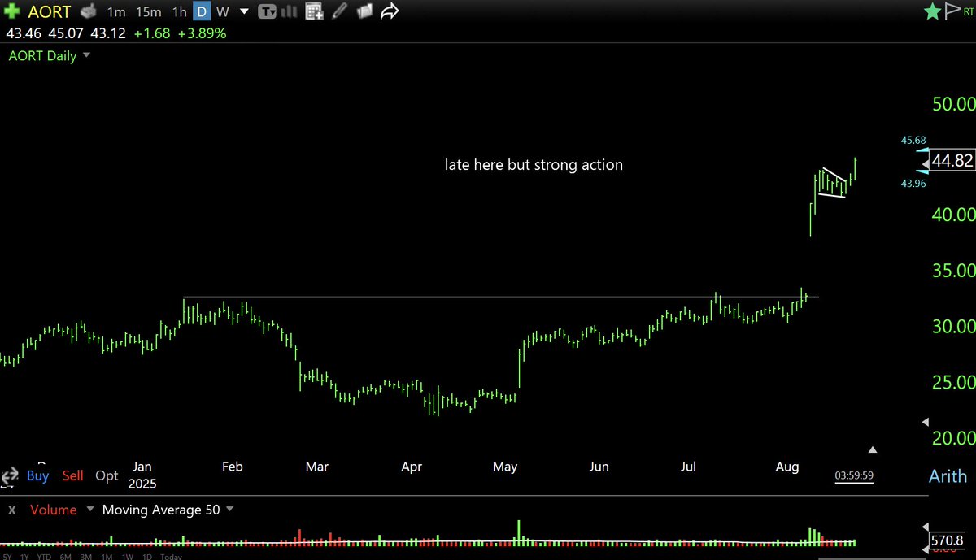This screenshot has height=560, width=976.
Task: Click the Sell button
Action: 73,475
